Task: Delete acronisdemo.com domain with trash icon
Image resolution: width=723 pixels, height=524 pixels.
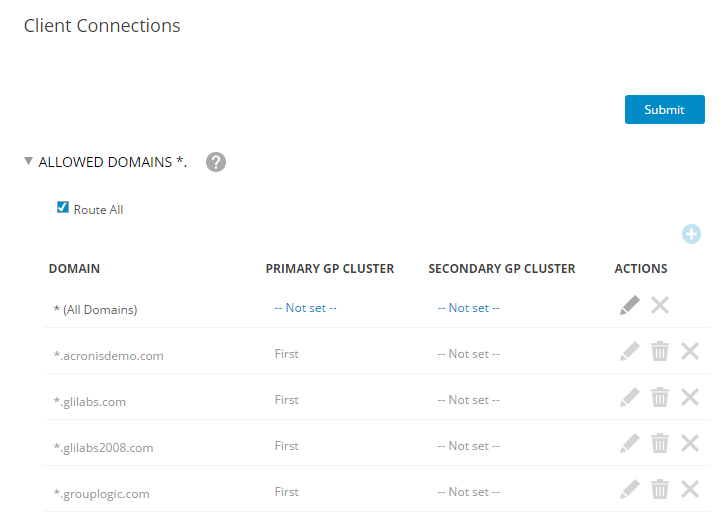Action: tap(660, 351)
